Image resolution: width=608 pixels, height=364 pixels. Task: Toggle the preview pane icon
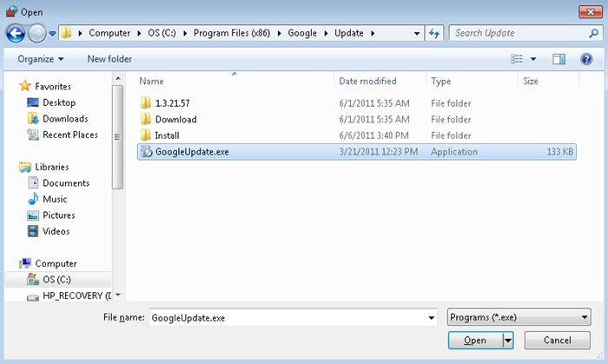pos(559,59)
